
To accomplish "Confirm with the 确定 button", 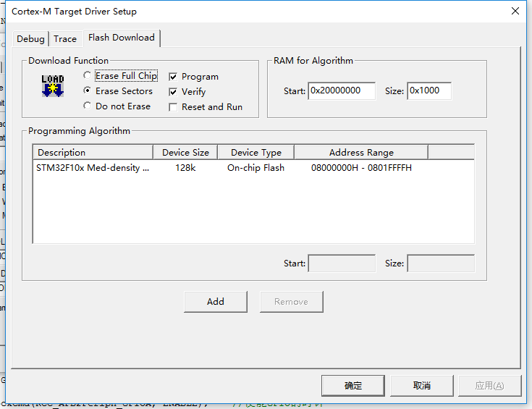I will [x=352, y=386].
